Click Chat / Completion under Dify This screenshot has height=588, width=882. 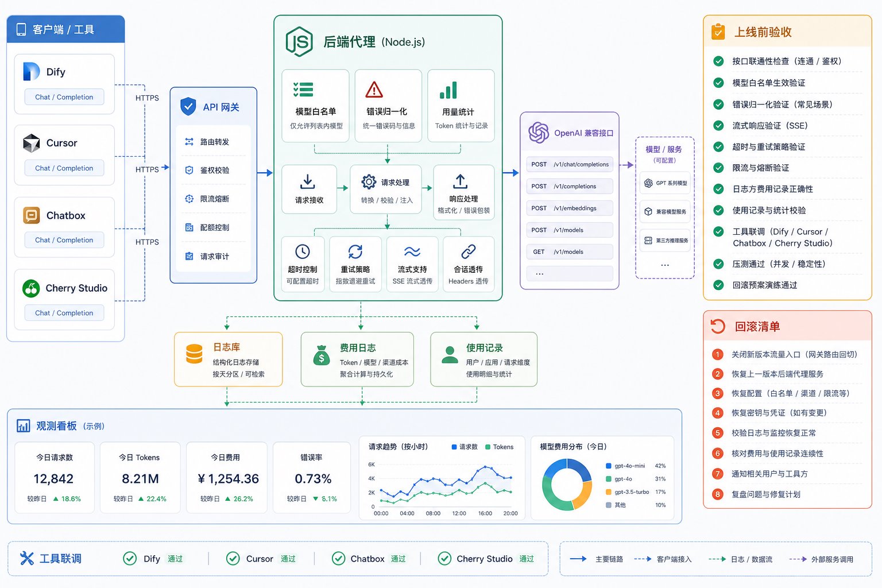click(64, 97)
